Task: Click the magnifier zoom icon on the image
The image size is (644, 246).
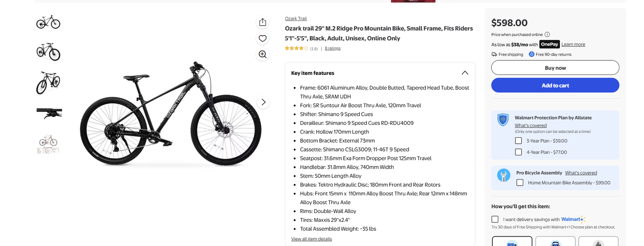Action: click(x=262, y=54)
